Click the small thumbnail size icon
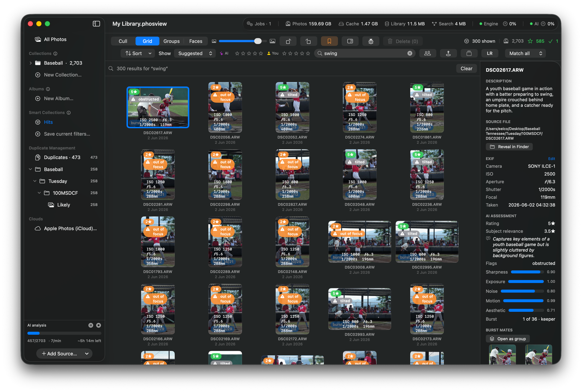The height and width of the screenshot is (392, 582). click(x=214, y=41)
